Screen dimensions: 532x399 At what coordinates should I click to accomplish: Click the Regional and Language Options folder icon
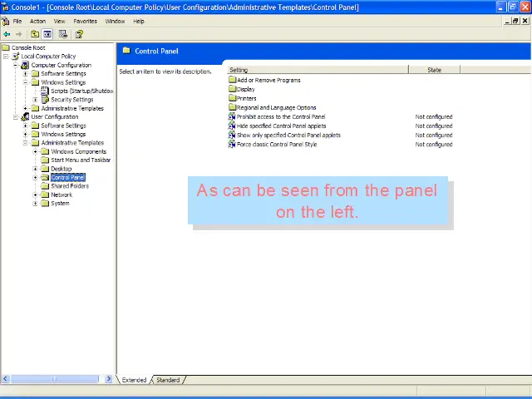pos(233,107)
